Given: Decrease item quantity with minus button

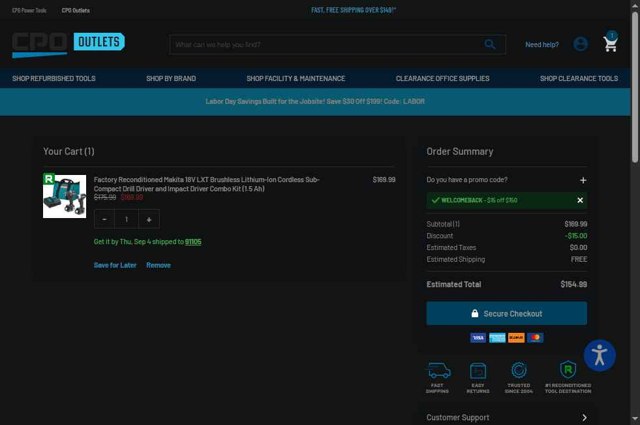Looking at the screenshot, I should (104, 219).
